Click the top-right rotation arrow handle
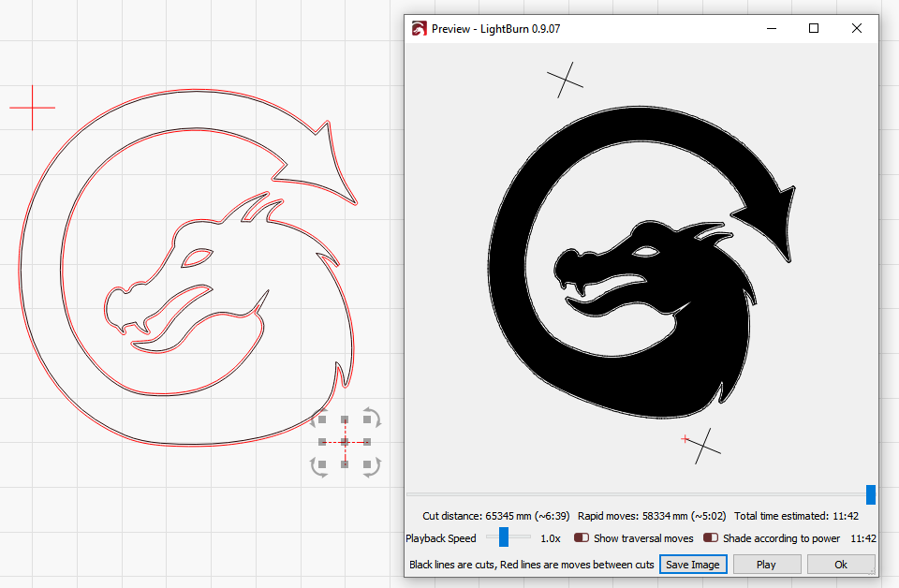 pos(372,418)
